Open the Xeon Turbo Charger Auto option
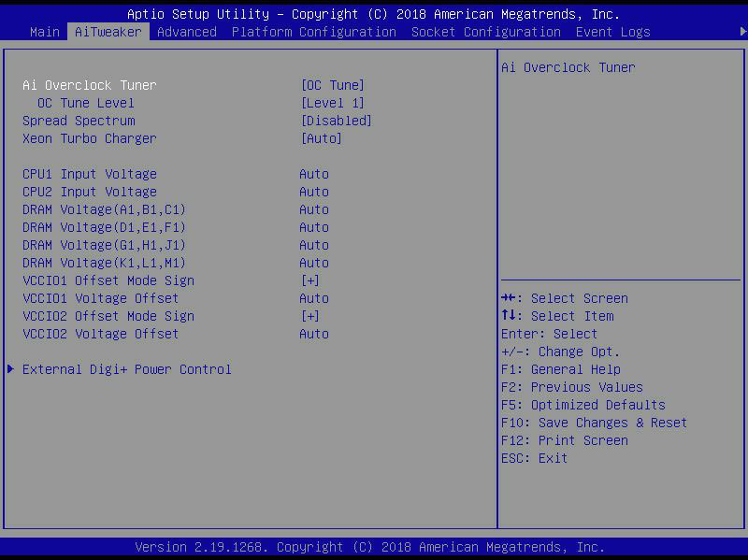 pos(321,138)
